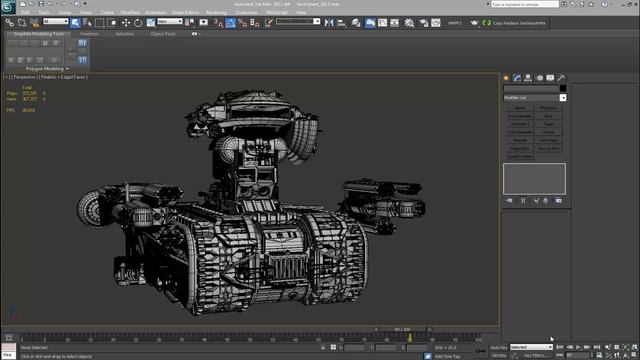Click Use Pivot Point Center icon
This screenshot has width=640, height=360.
[189, 23]
